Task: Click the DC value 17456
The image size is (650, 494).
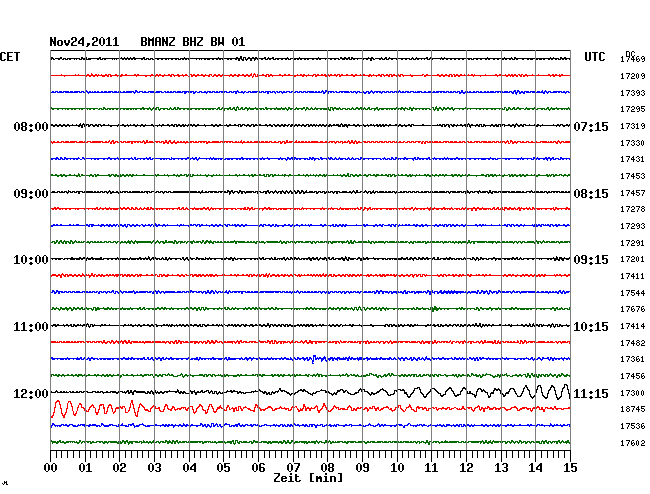Action: pyautogui.click(x=633, y=376)
